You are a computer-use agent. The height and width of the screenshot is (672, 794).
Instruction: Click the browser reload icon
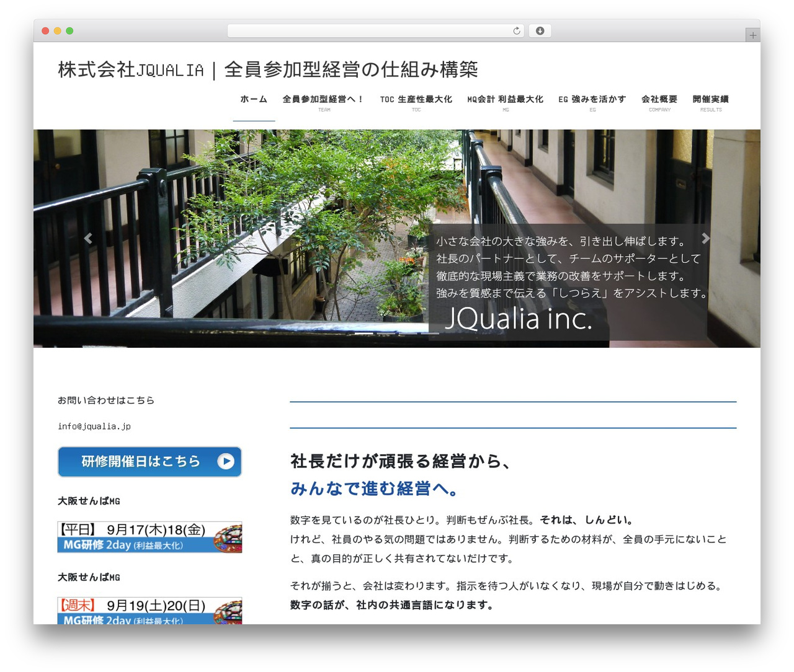[x=517, y=31]
